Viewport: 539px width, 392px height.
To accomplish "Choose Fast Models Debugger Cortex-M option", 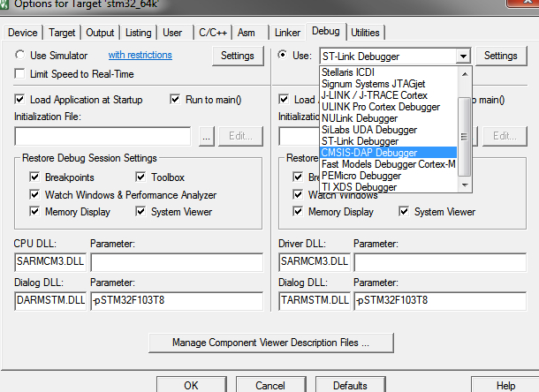I will click(389, 164).
